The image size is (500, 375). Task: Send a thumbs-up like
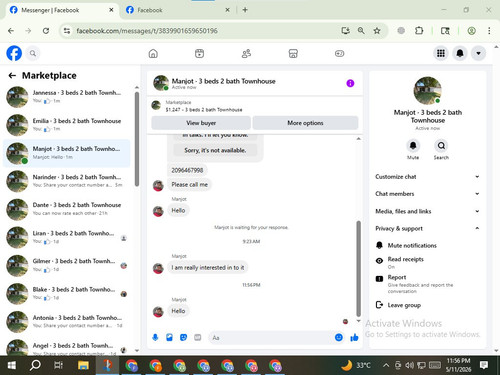click(x=354, y=338)
